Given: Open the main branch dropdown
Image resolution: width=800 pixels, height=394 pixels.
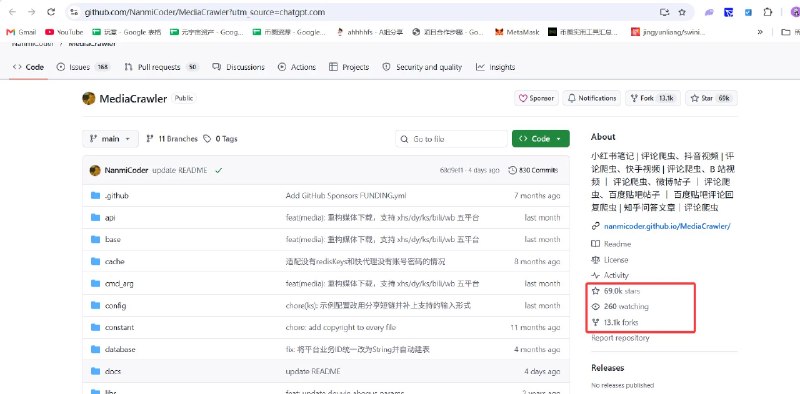Looking at the screenshot, I should 110,139.
